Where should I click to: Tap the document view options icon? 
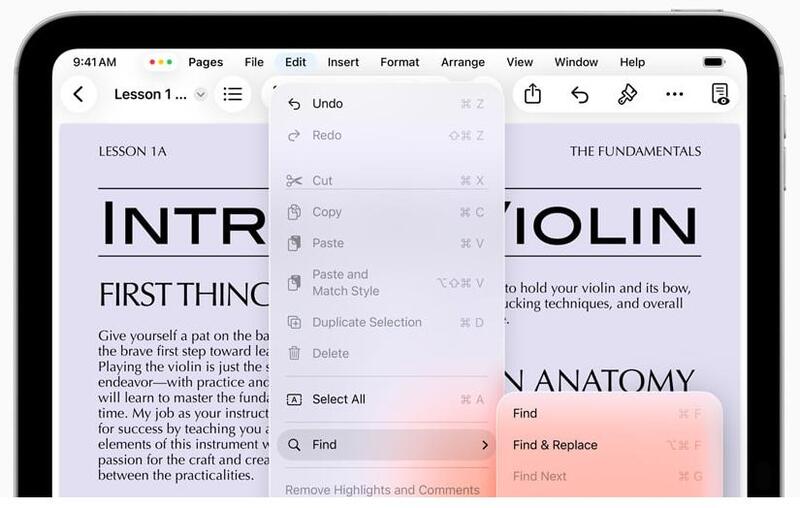[x=720, y=94]
